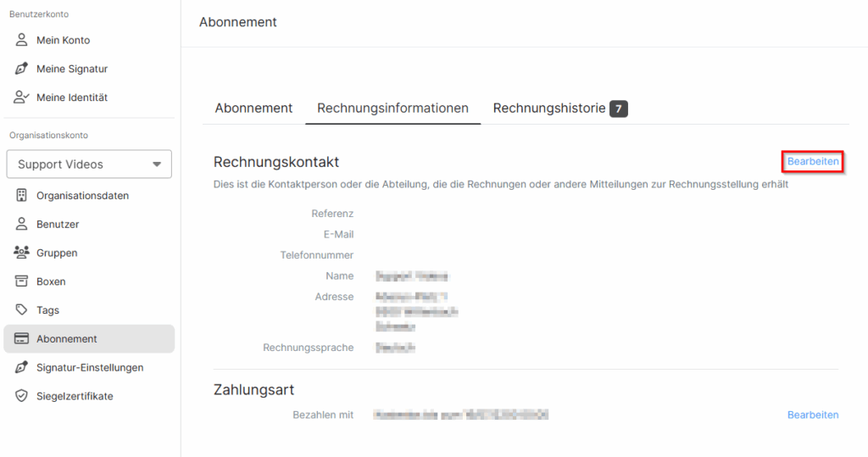Click the Signatur-Einstellungen pen icon
Viewport: 868px width, 457px height.
click(x=21, y=367)
